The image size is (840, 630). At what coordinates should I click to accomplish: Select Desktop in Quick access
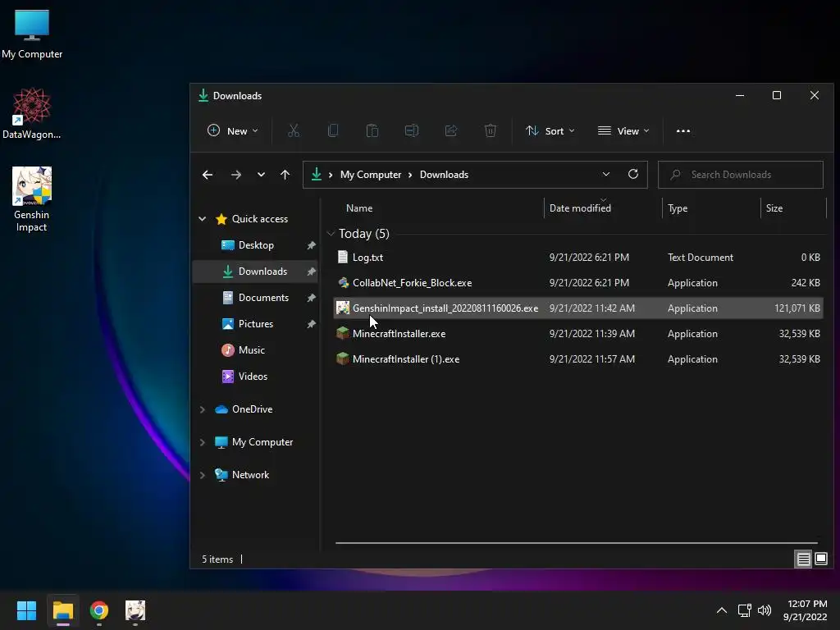tap(256, 245)
